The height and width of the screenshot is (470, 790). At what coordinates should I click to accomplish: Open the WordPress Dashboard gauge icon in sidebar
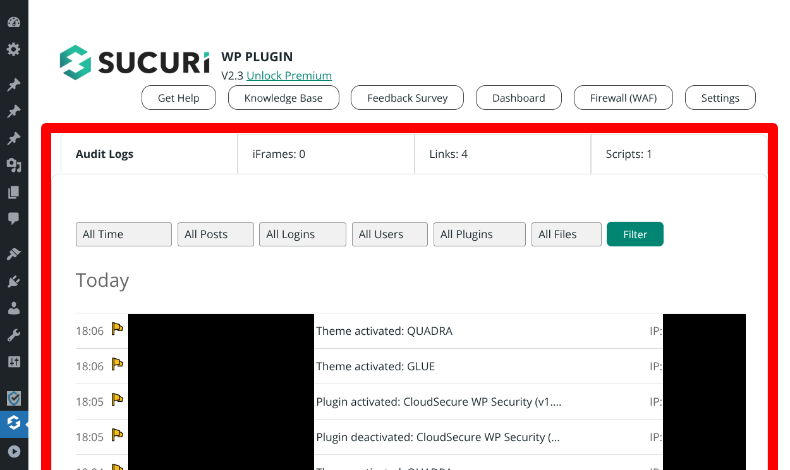tap(14, 22)
